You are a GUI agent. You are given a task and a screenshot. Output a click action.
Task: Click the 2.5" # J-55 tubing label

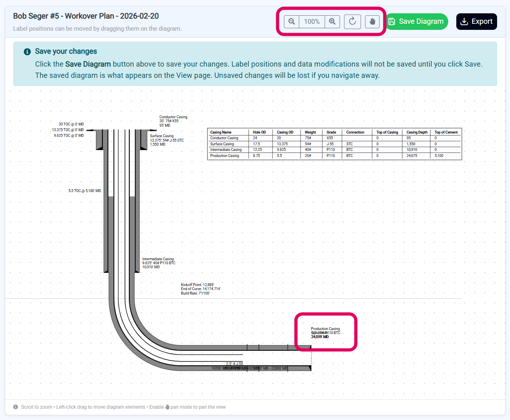pyautogui.click(x=235, y=364)
